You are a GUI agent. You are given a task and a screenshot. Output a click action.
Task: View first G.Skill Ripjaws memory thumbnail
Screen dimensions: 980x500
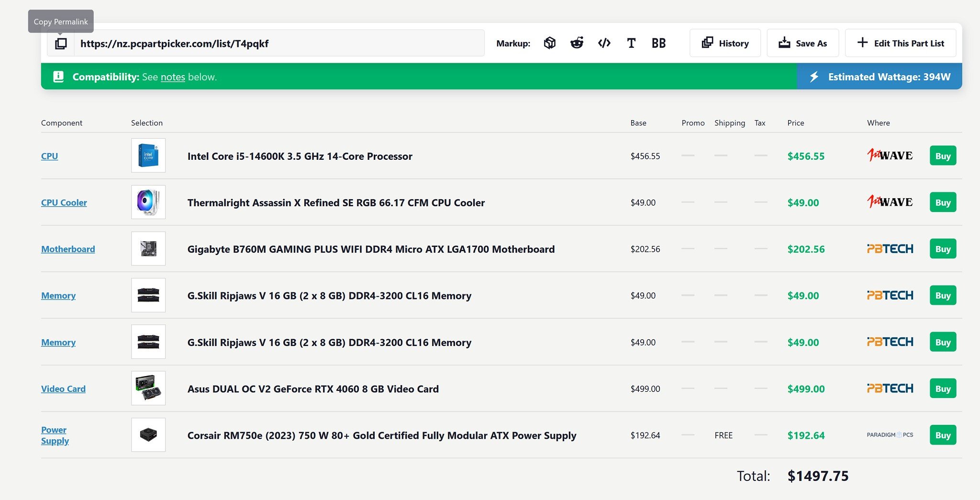(148, 295)
